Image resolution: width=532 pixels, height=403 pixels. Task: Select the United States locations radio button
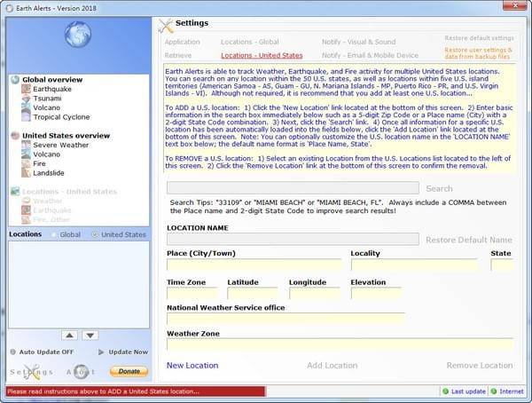click(97, 234)
